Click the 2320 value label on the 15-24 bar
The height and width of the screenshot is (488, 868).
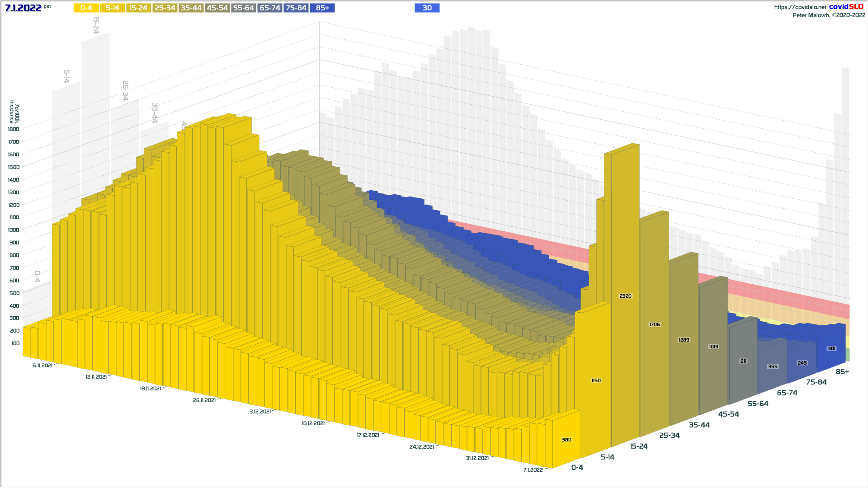[x=625, y=296]
